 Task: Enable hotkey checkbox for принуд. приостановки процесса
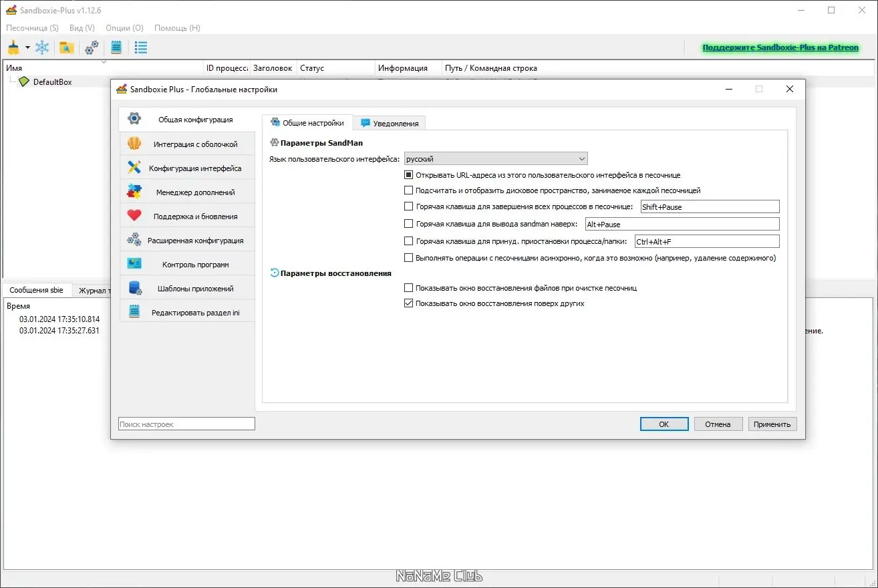tap(409, 241)
